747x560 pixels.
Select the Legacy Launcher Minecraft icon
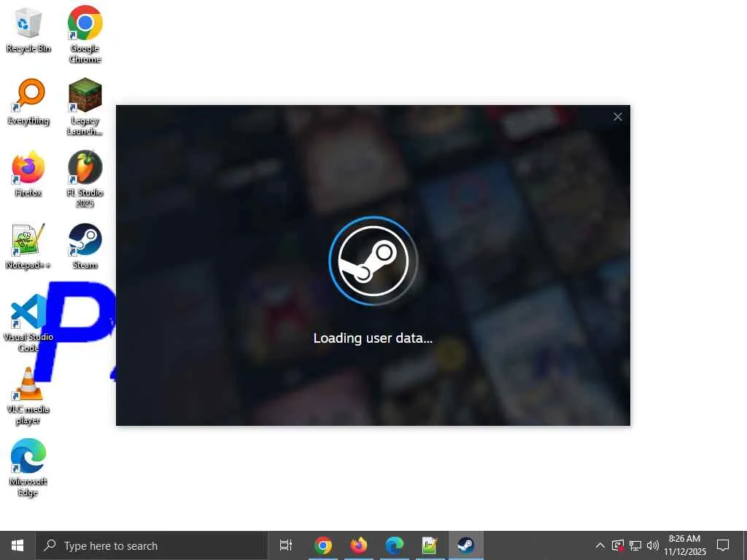(85, 106)
